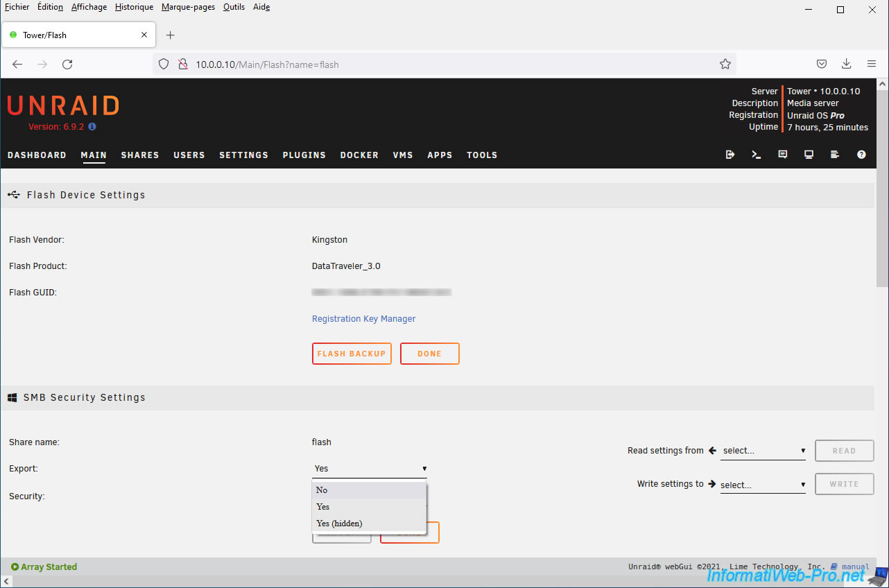Screen dimensions: 889x588
Task: Choose "Yes (hidden)" export option
Action: point(369,524)
